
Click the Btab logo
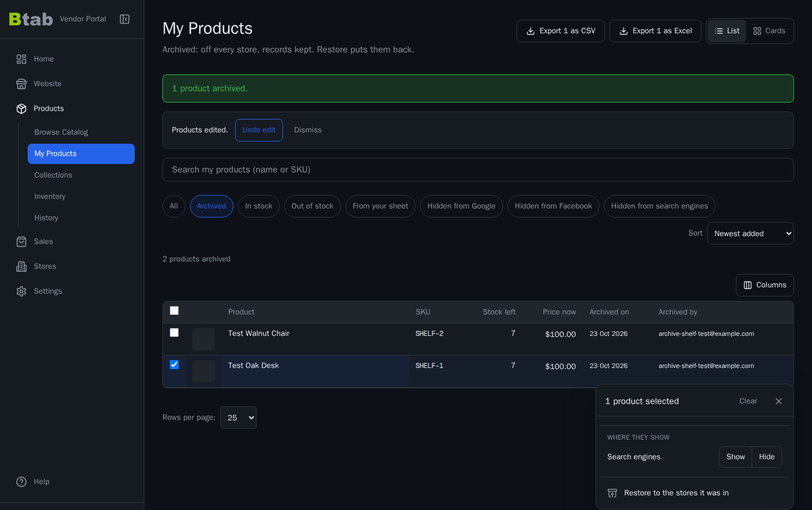tap(31, 19)
